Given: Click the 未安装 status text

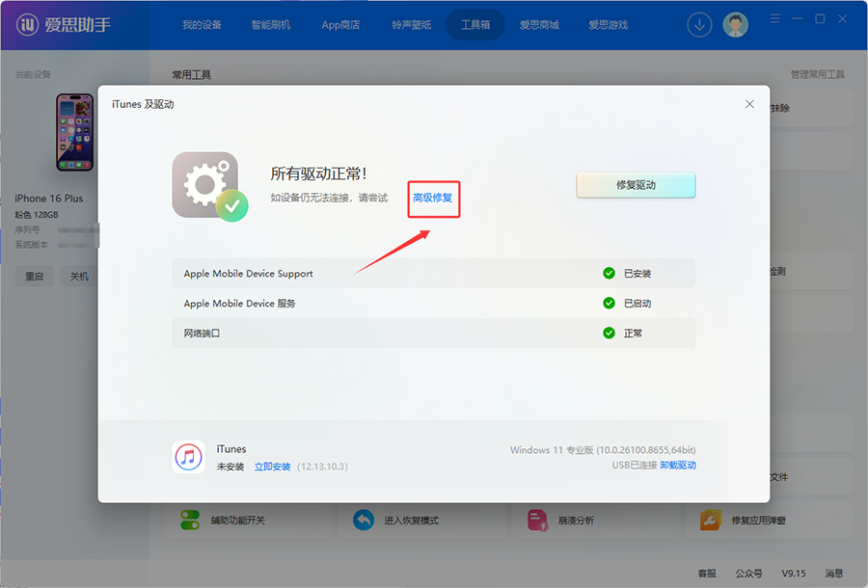Looking at the screenshot, I should point(231,467).
